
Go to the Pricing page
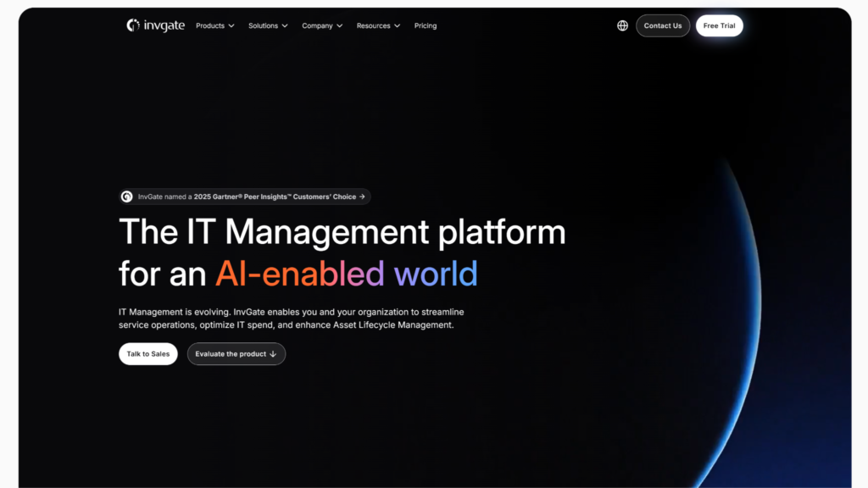click(x=426, y=25)
